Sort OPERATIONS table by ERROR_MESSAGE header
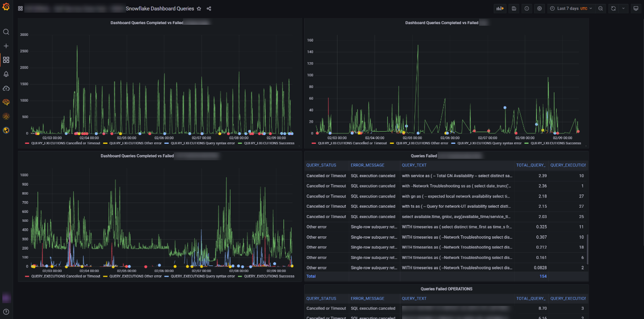644x319 pixels. [x=368, y=298]
